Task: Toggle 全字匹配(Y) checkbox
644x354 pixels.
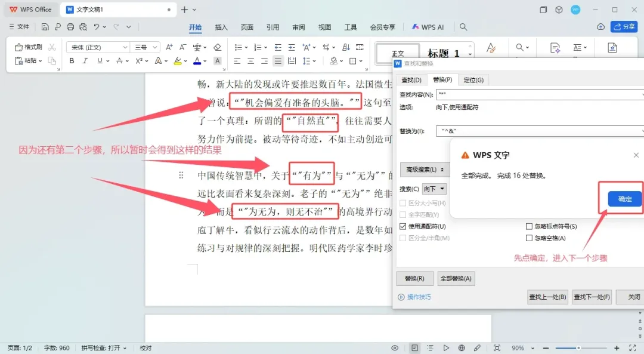Action: point(403,215)
